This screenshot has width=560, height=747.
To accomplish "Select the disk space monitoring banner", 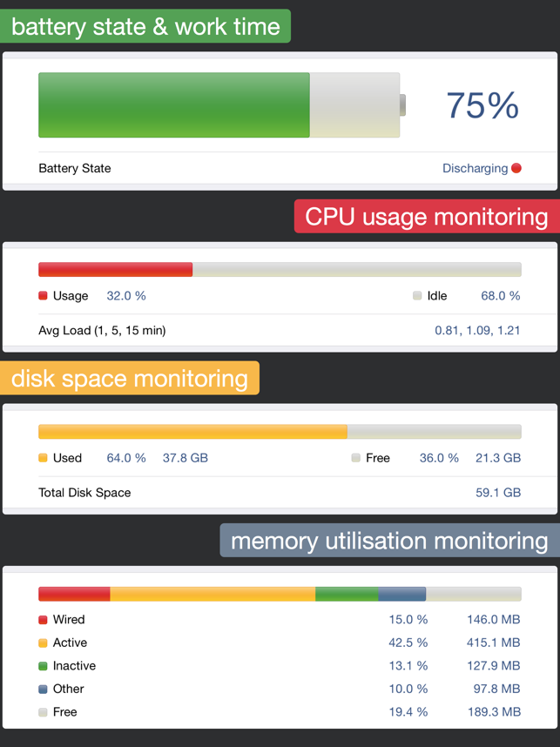I will [x=130, y=378].
